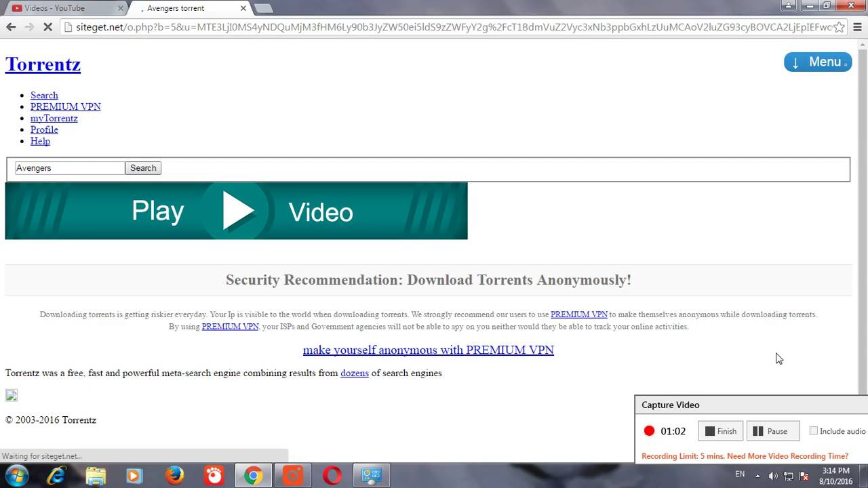Click the Torrentz site title link

tap(43, 64)
